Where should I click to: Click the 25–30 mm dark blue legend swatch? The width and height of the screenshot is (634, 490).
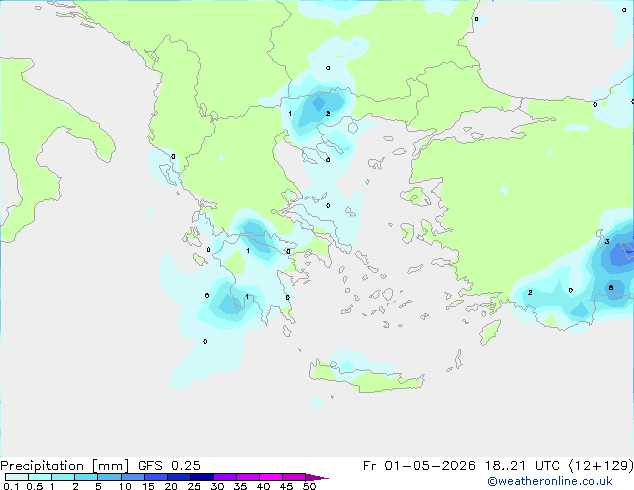[202, 477]
